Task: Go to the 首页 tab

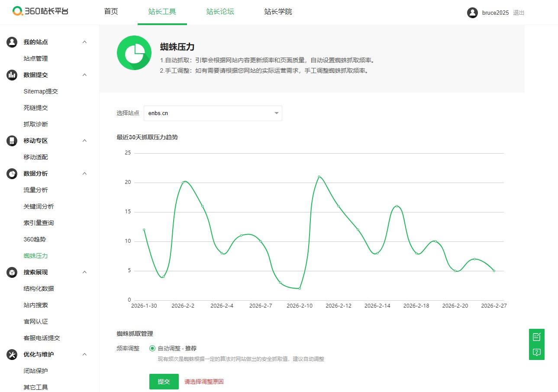Action: pyautogui.click(x=111, y=12)
